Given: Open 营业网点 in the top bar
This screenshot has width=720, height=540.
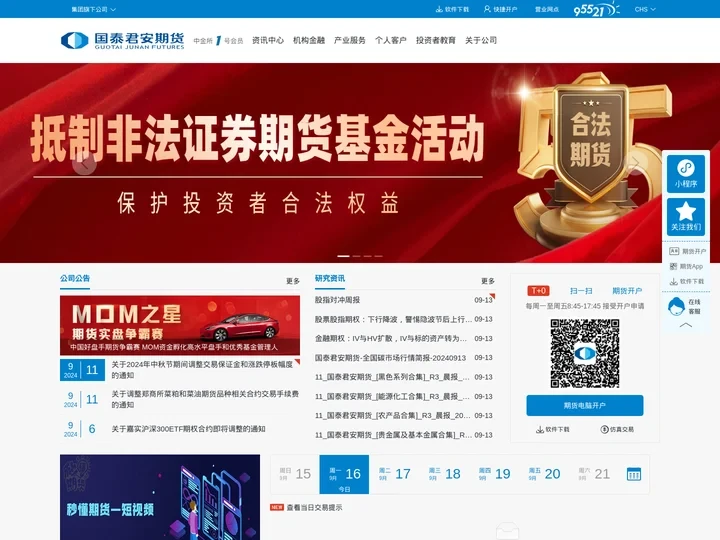Looking at the screenshot, I should point(547,9).
